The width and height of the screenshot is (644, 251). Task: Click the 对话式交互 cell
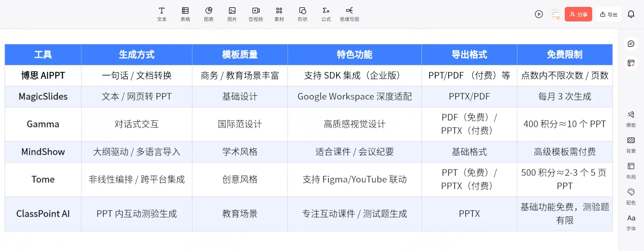tap(137, 124)
